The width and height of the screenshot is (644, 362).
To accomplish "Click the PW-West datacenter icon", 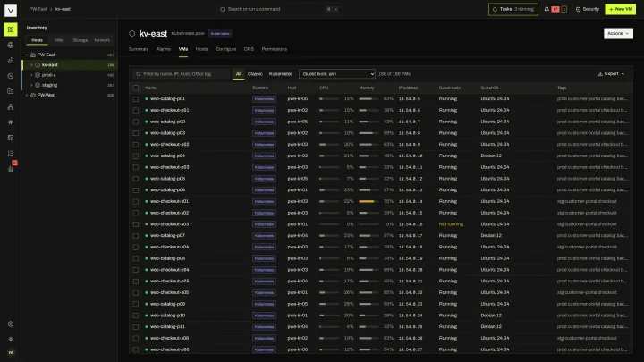I will point(33,95).
